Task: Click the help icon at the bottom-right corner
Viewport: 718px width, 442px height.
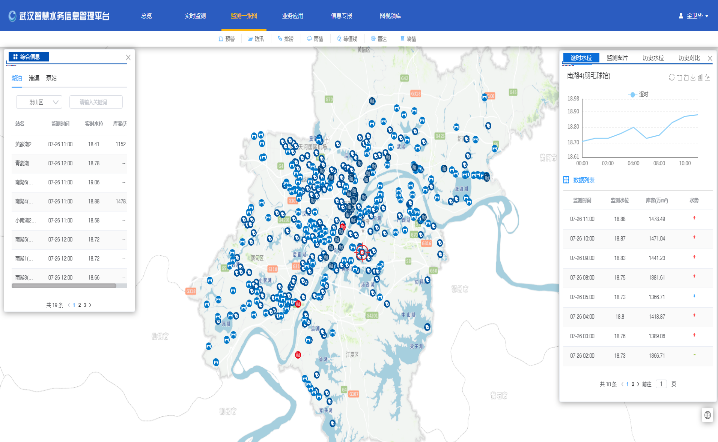Action: pos(707,415)
